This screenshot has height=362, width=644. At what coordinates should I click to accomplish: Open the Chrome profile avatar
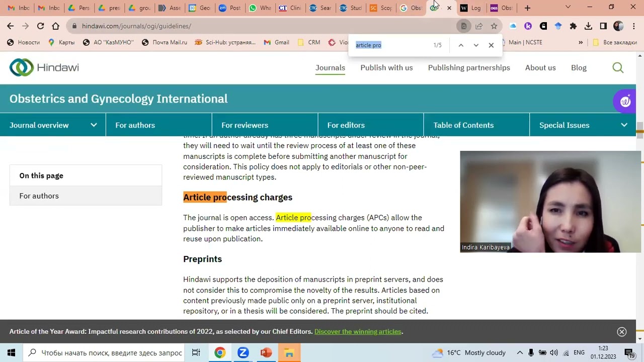(x=618, y=26)
